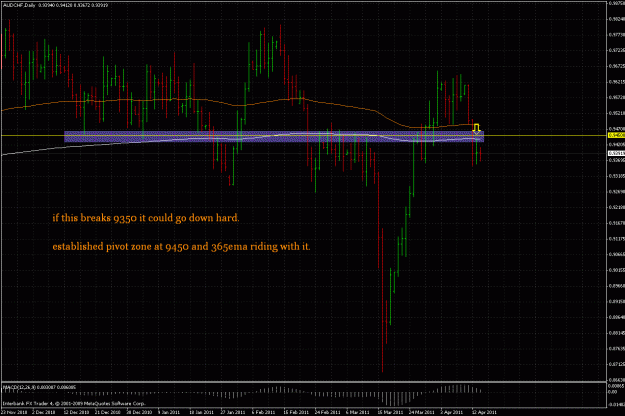Click the '15 Feb 2011' date label
Image resolution: width=625 pixels, height=416 pixels.
point(296,412)
